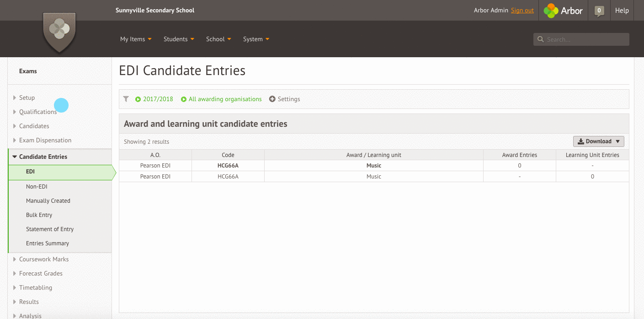Screen dimensions: 644x319
Task: Click the Showing 2 results text
Action: [146, 142]
